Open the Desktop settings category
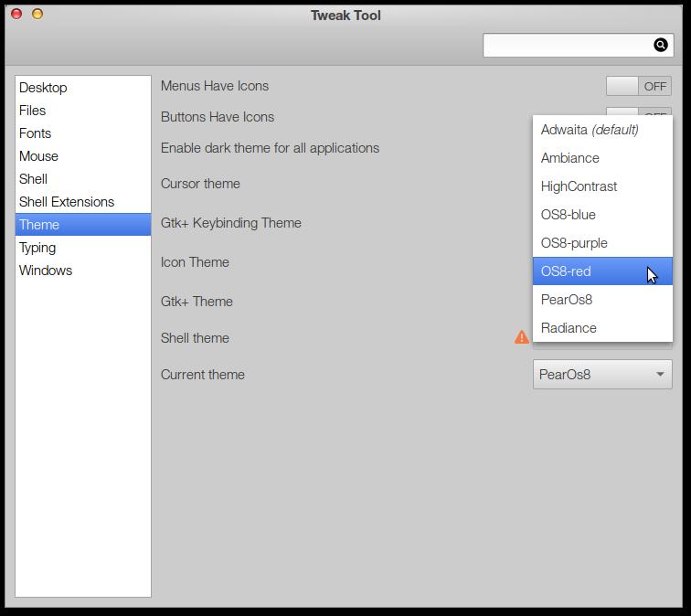The width and height of the screenshot is (691, 616). click(x=43, y=88)
